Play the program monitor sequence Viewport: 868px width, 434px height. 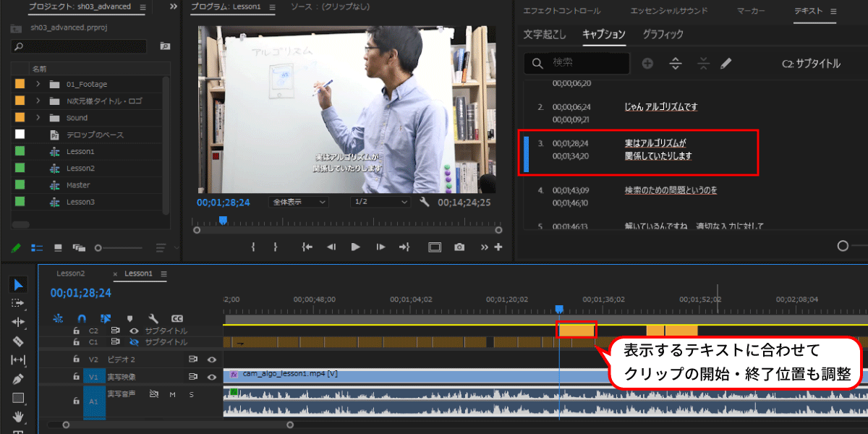pos(355,247)
